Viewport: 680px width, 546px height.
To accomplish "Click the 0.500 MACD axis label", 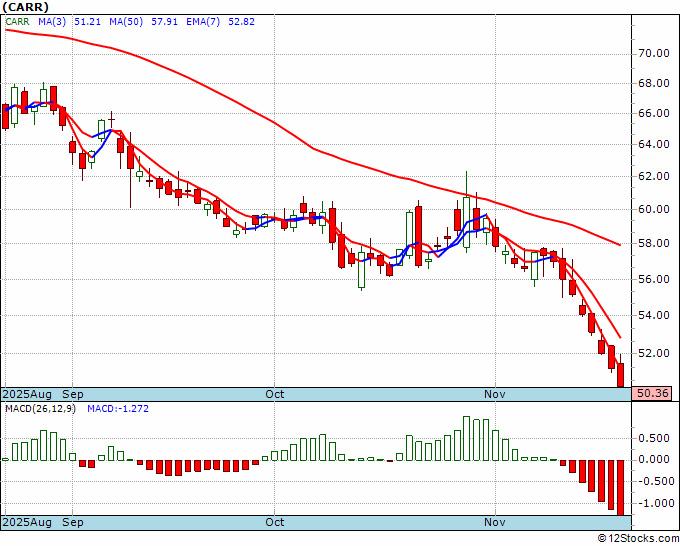I will (x=654, y=438).
